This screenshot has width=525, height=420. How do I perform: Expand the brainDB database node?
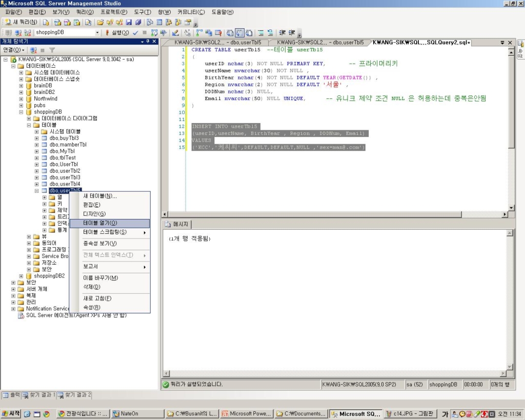21,86
